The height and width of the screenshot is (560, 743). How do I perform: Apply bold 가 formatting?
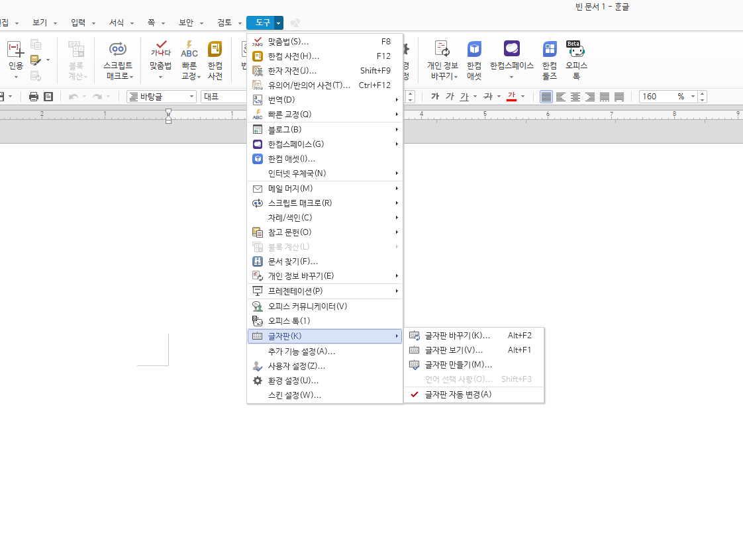pos(435,97)
